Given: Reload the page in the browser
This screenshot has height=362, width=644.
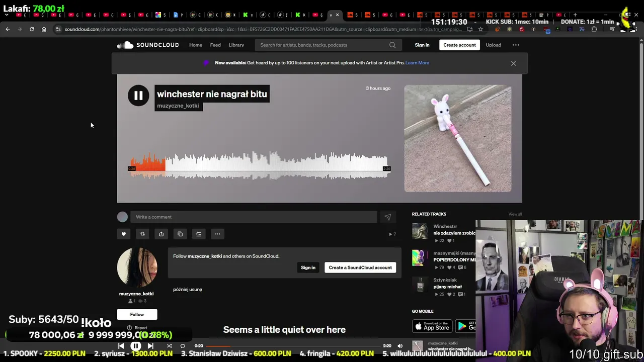Looking at the screenshot, I should point(32,29).
